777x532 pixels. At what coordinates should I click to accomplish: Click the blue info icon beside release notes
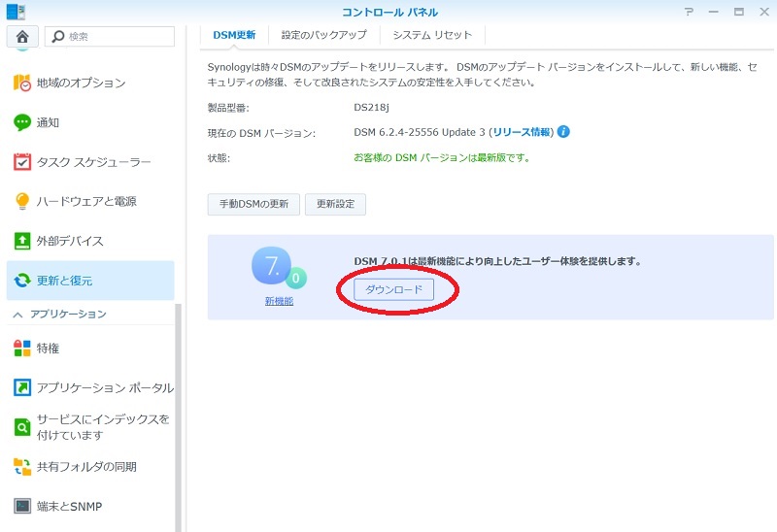tap(563, 132)
